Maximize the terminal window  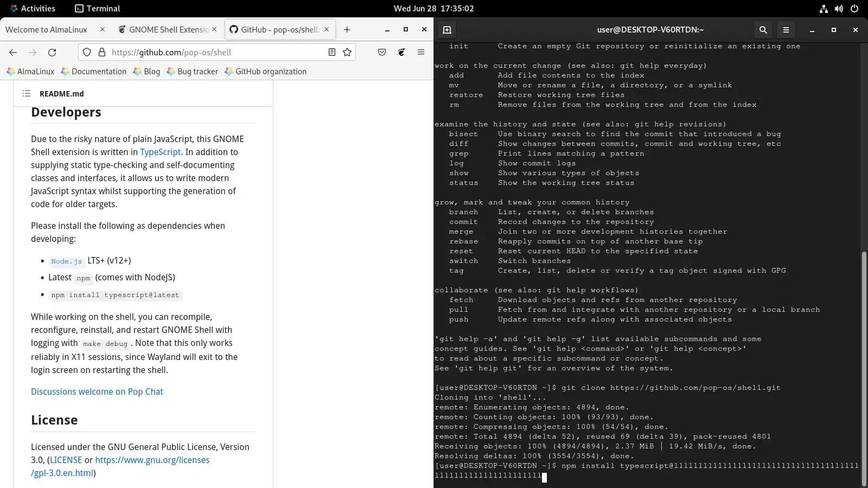pyautogui.click(x=834, y=30)
